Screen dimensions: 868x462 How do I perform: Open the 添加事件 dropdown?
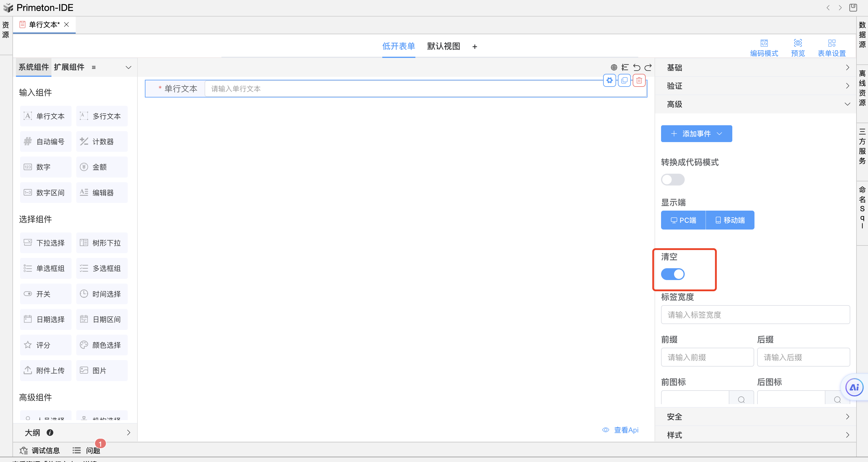click(x=696, y=134)
